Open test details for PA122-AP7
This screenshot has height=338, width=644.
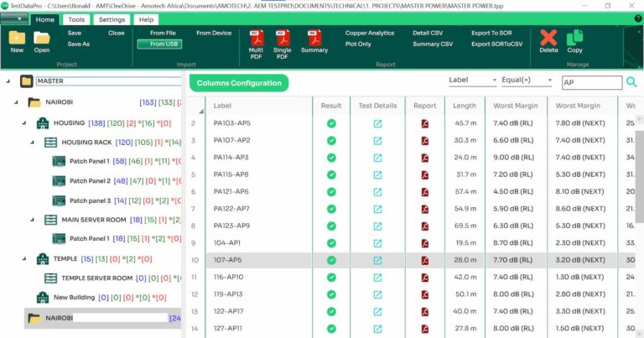pyautogui.click(x=377, y=209)
